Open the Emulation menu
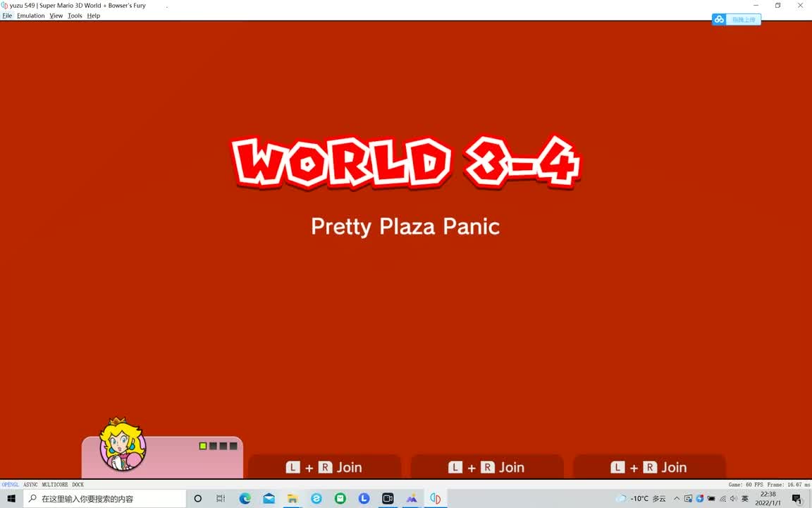The image size is (812, 508). (30, 16)
